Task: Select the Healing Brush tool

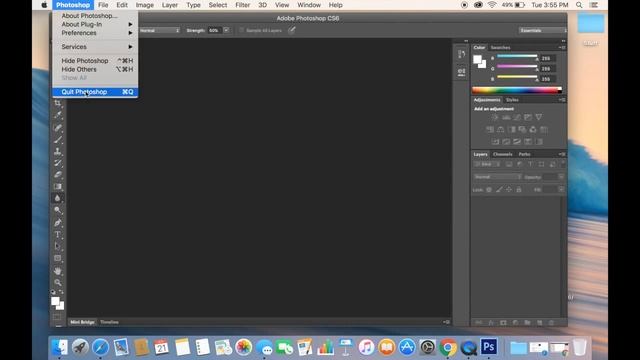Action: click(58, 127)
